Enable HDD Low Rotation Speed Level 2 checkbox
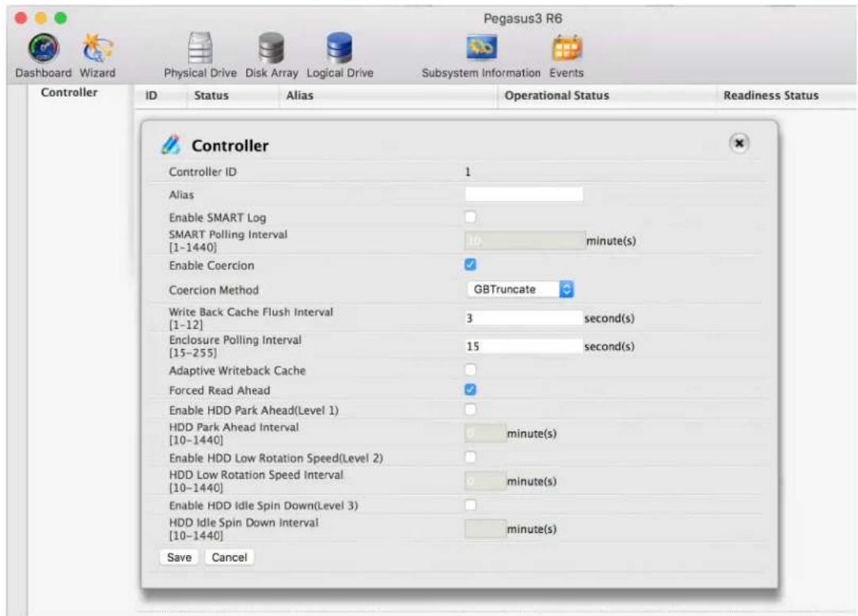Screen dimensions: 858x616 [470, 457]
